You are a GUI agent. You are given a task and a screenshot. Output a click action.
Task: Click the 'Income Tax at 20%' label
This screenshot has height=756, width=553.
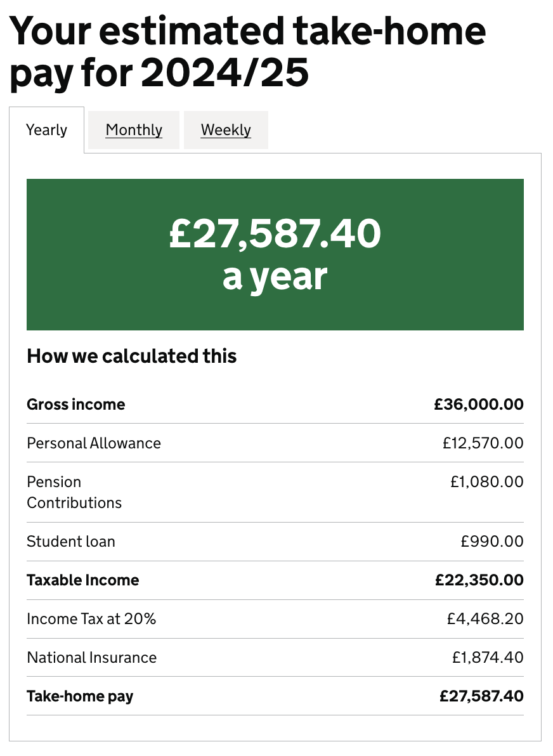pos(91,619)
